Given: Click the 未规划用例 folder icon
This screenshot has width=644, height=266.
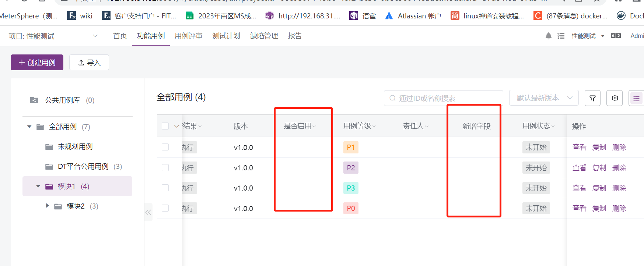Looking at the screenshot, I should [49, 147].
